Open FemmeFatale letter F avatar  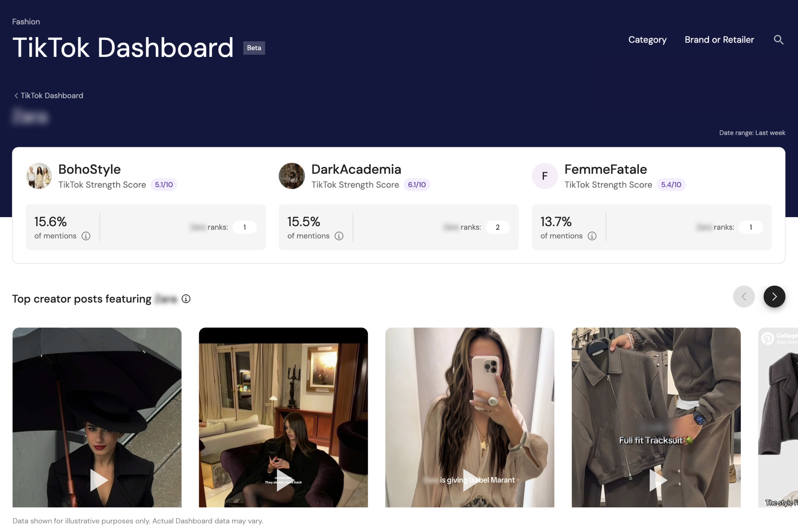pos(545,176)
